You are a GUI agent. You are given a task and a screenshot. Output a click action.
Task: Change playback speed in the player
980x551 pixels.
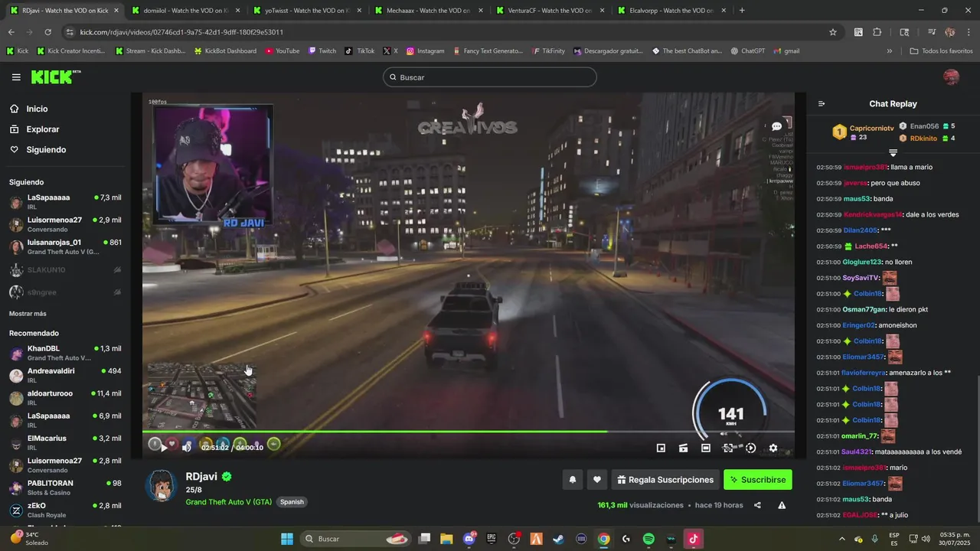[751, 448]
